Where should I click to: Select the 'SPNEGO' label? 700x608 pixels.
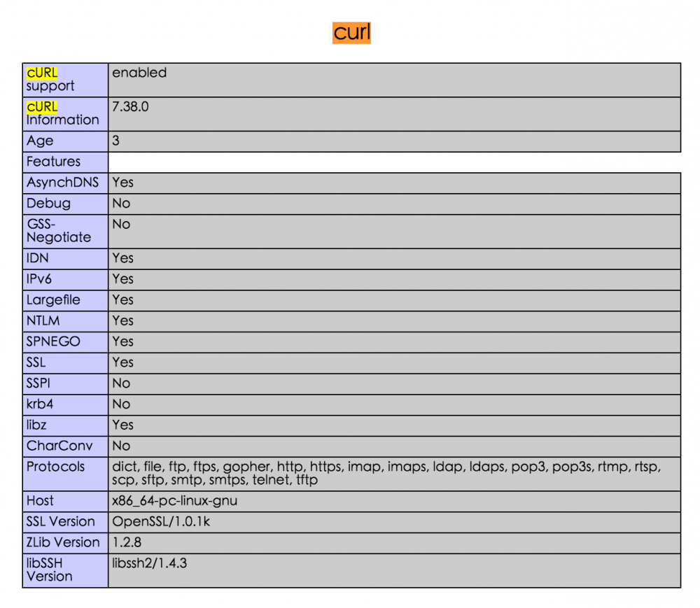click(x=53, y=341)
